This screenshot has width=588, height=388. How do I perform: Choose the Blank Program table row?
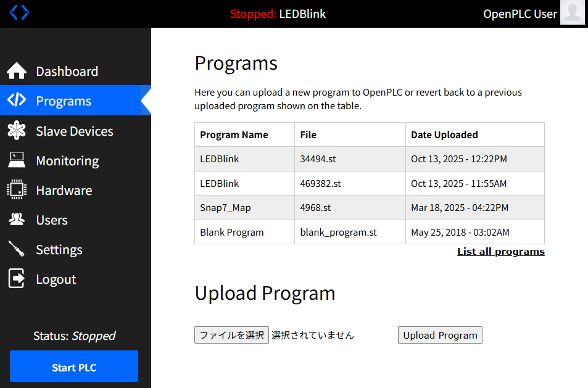click(369, 233)
